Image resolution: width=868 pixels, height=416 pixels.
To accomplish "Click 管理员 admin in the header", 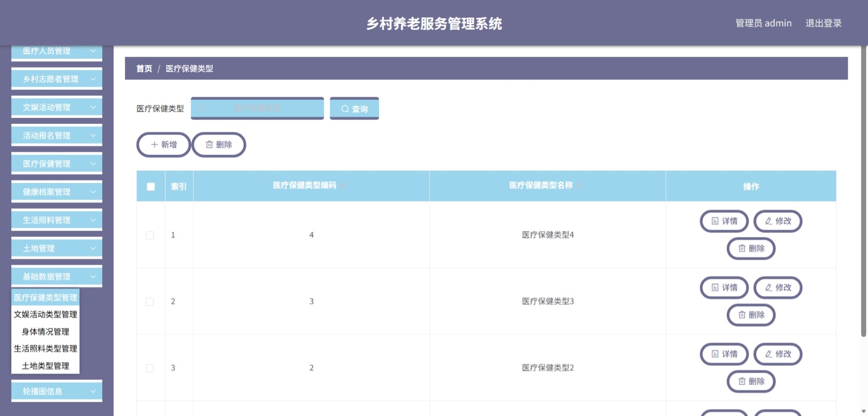I will 764,23.
